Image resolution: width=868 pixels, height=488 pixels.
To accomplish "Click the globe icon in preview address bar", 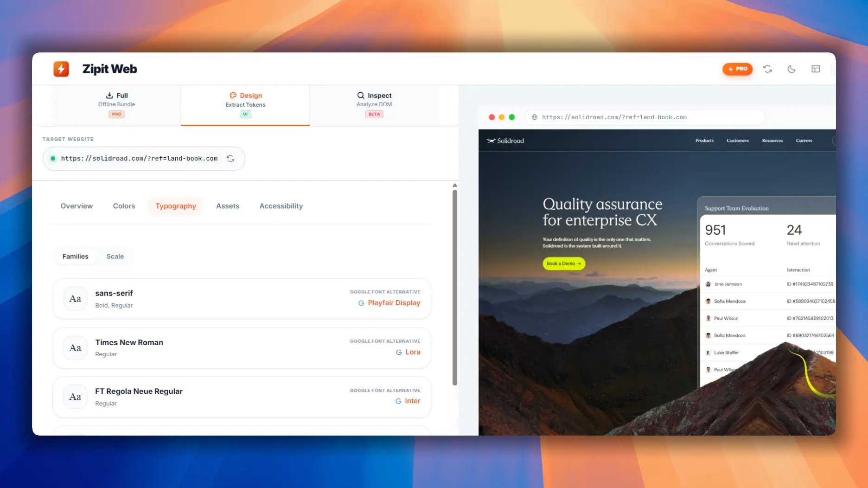I will pyautogui.click(x=535, y=117).
